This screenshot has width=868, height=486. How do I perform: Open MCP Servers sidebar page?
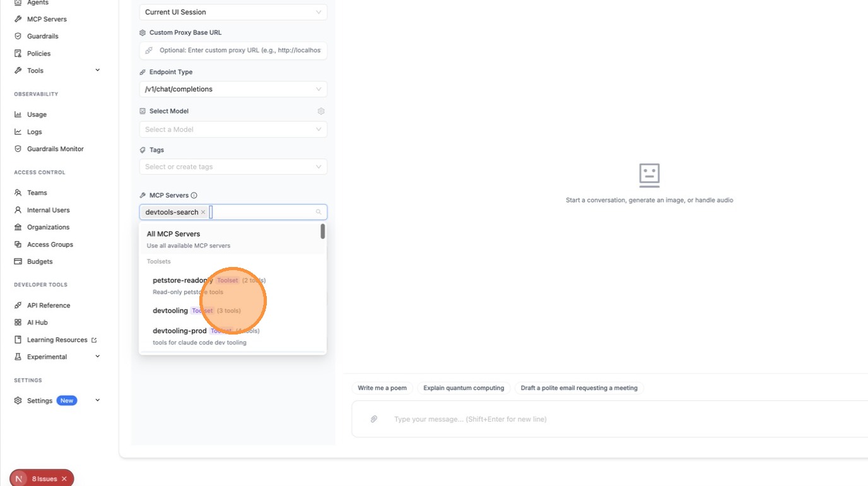(47, 19)
